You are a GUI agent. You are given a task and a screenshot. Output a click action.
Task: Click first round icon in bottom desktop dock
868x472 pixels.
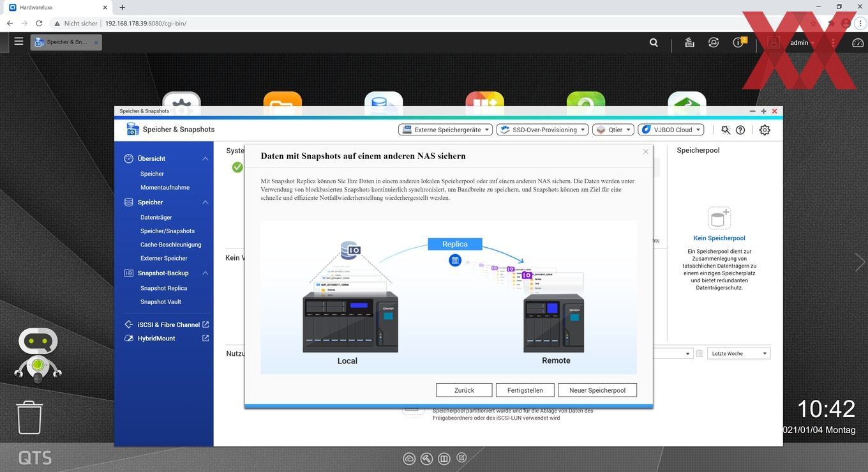tap(409, 459)
